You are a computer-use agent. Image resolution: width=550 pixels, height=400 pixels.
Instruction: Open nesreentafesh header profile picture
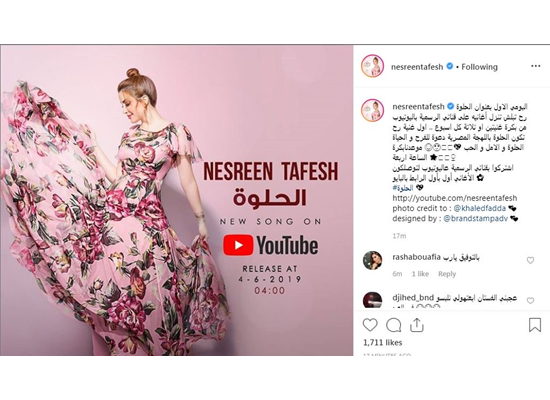373,66
